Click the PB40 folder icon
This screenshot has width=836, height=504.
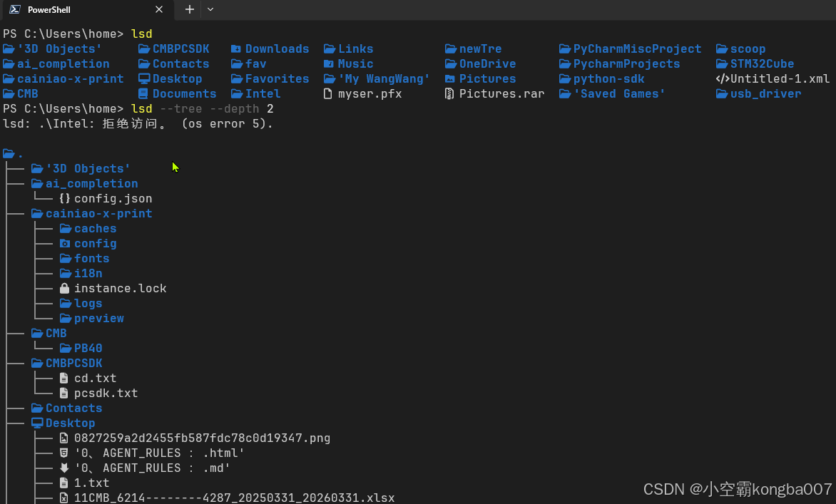(66, 349)
